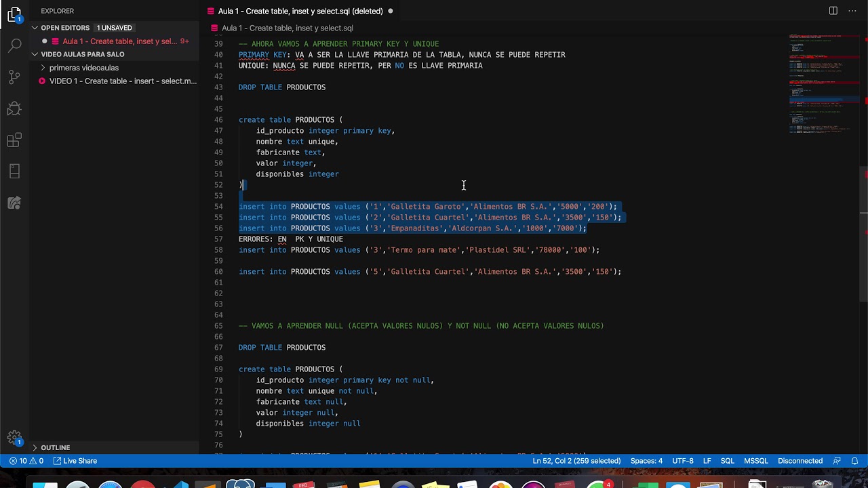
Task: Go to line via Ln 52, Col 2
Action: click(576, 461)
